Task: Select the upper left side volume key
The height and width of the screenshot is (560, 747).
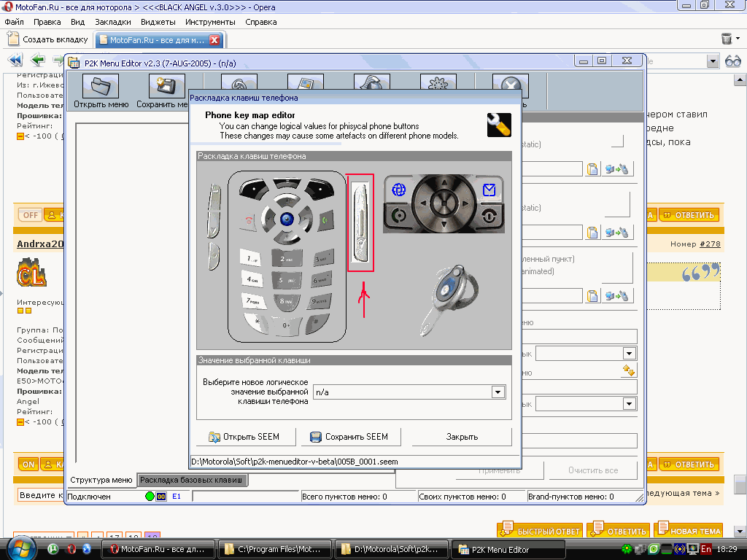Action: point(214,210)
